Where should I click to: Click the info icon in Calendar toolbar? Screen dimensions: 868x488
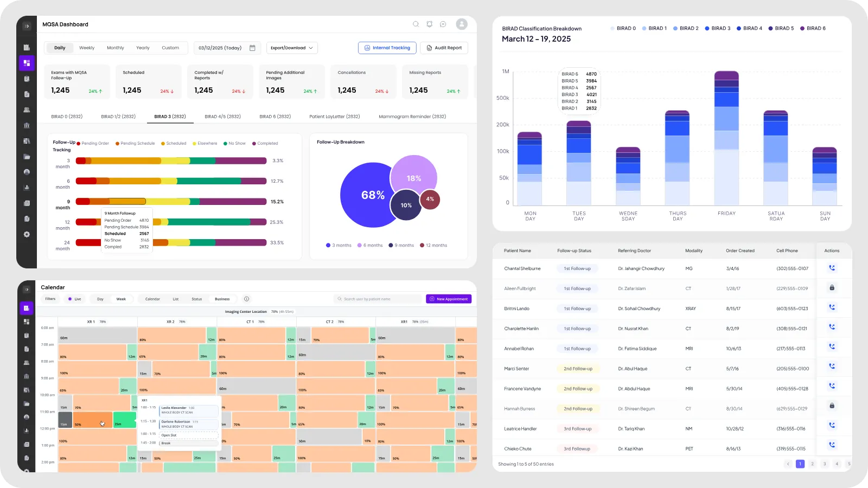click(x=246, y=299)
